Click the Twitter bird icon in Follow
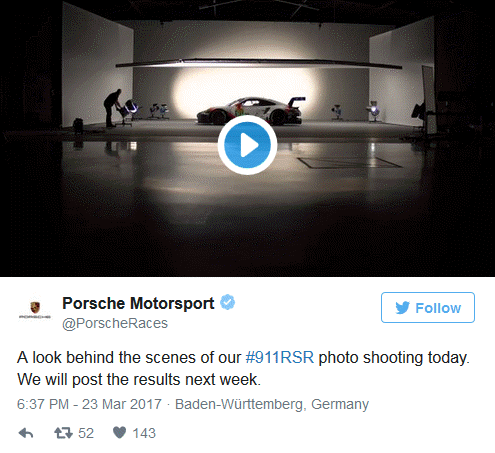This screenshot has width=495, height=453. 402,308
